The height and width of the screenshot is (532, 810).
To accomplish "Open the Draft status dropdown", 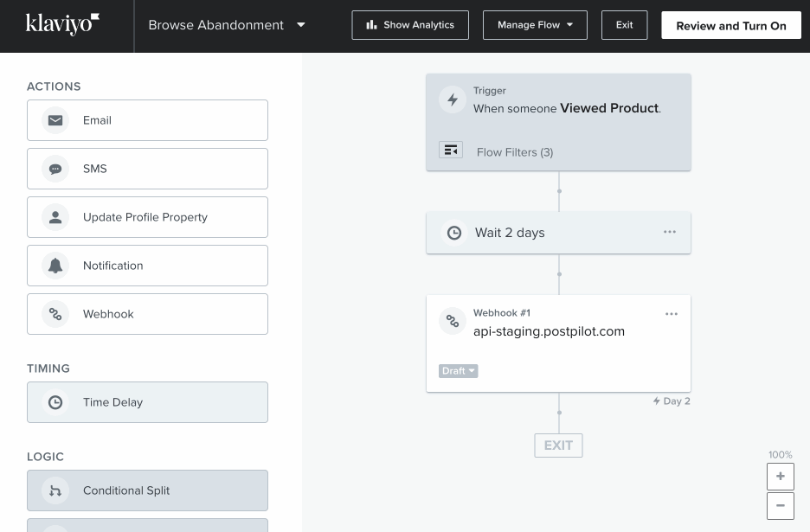I will tap(458, 371).
